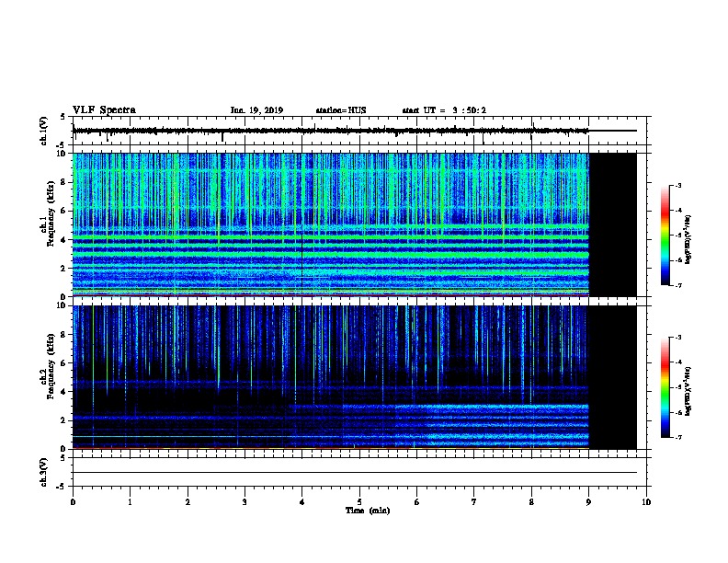Click the date 'Jan. 19, 2019' label

pyautogui.click(x=256, y=110)
